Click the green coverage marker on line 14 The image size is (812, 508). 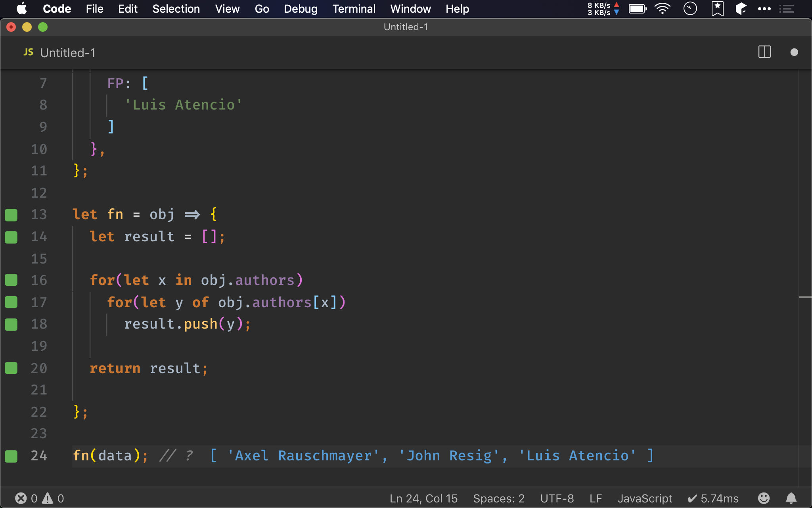coord(11,237)
